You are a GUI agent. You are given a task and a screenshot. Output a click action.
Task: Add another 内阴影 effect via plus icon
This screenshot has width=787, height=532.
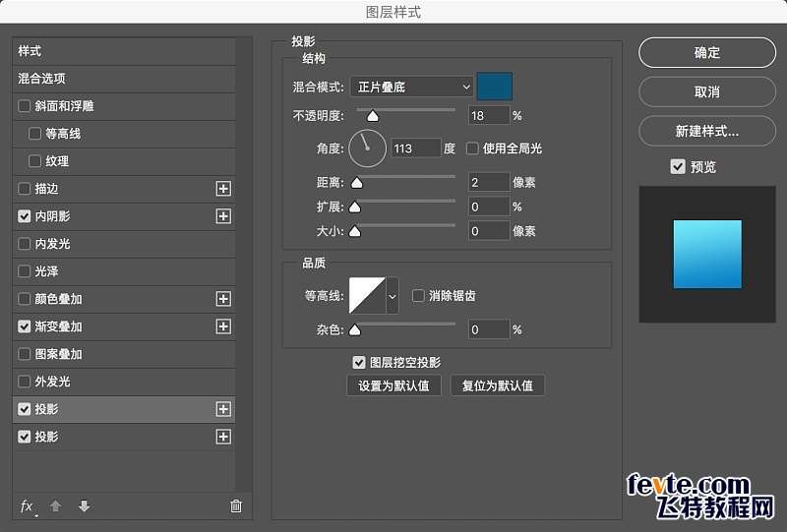coord(223,216)
